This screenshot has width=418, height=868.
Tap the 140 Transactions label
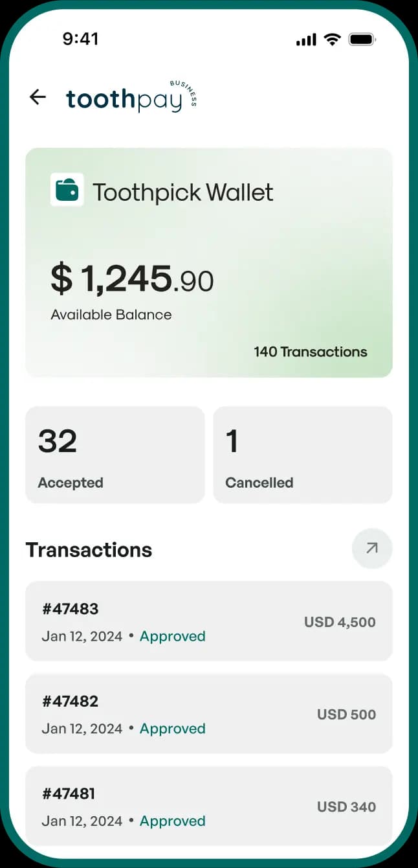coord(311,352)
